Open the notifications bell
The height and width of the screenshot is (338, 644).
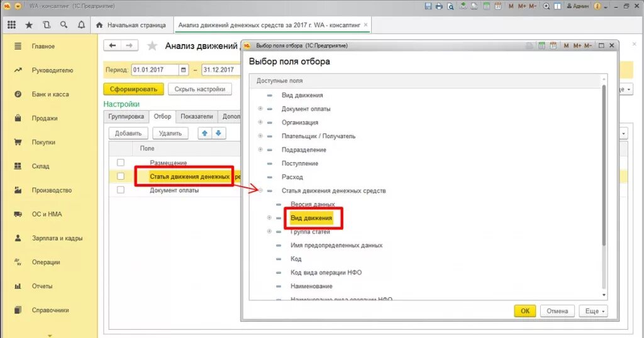(81, 25)
